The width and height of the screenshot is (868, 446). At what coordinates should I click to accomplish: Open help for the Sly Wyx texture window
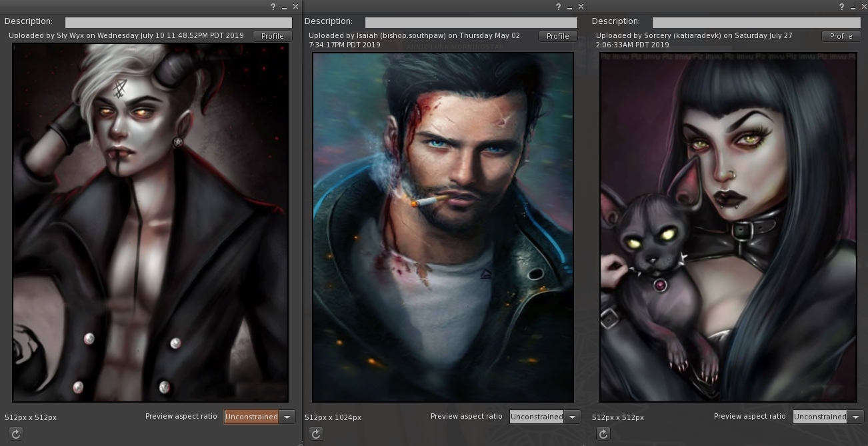pyautogui.click(x=273, y=7)
